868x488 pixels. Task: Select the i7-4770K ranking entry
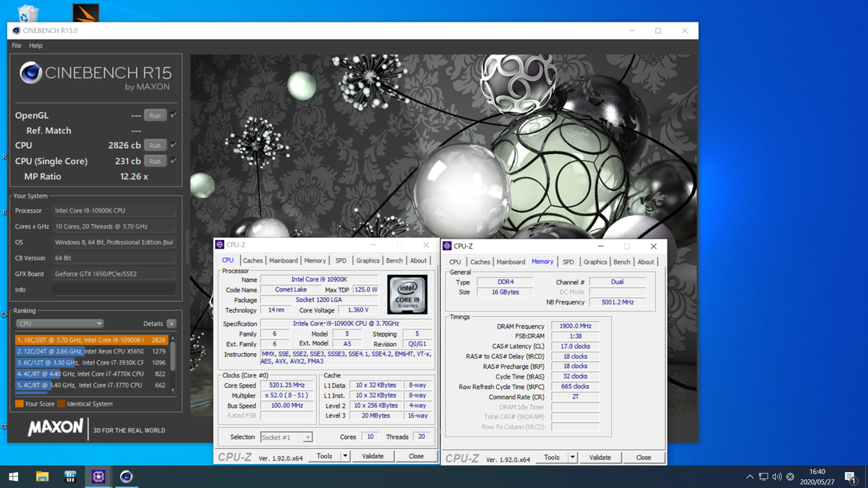(91, 374)
